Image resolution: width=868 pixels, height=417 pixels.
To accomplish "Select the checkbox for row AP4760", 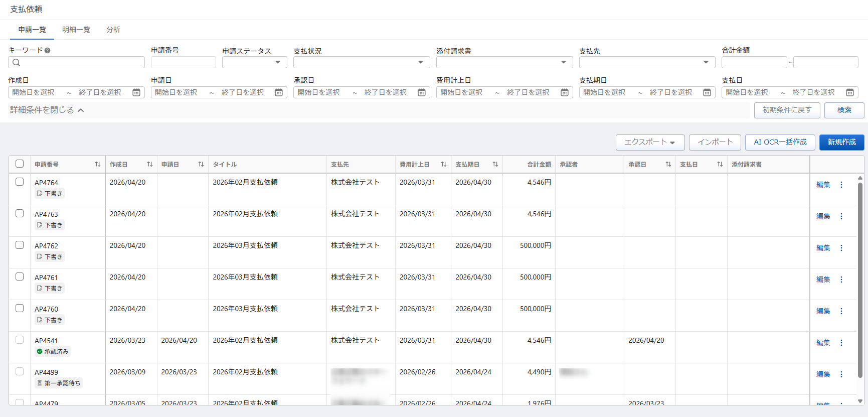I will pyautogui.click(x=20, y=308).
